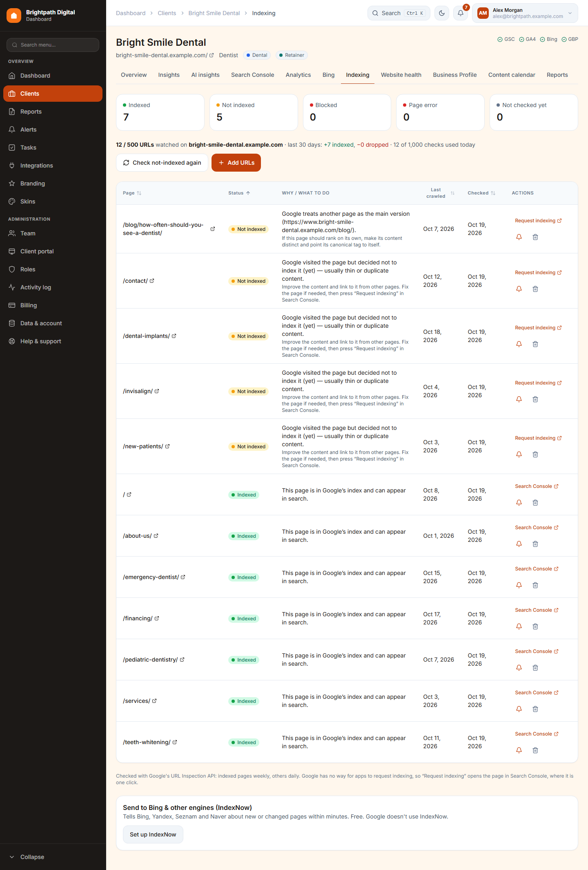
Task: Collapse the sidebar with the Collapse chevron
Action: tap(12, 857)
